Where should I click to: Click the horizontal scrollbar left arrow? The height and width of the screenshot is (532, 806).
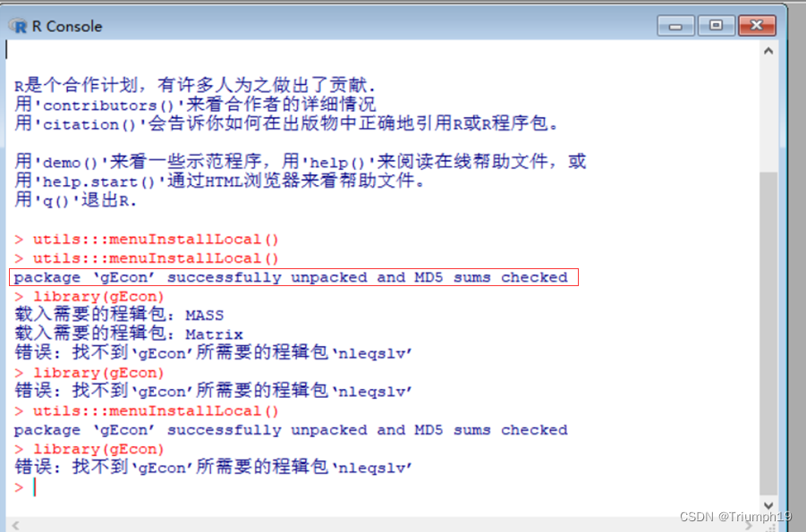point(16,525)
